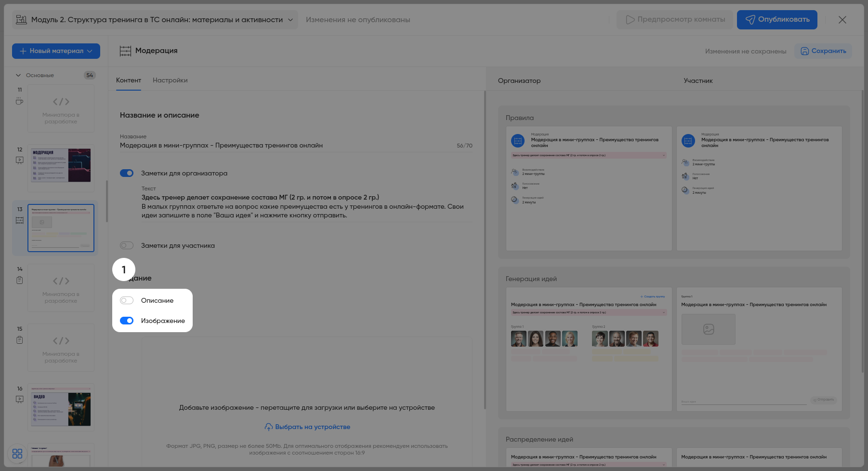The width and height of the screenshot is (868, 471).
Task: Select slide 12 Модерация thumbnail
Action: [x=61, y=165]
